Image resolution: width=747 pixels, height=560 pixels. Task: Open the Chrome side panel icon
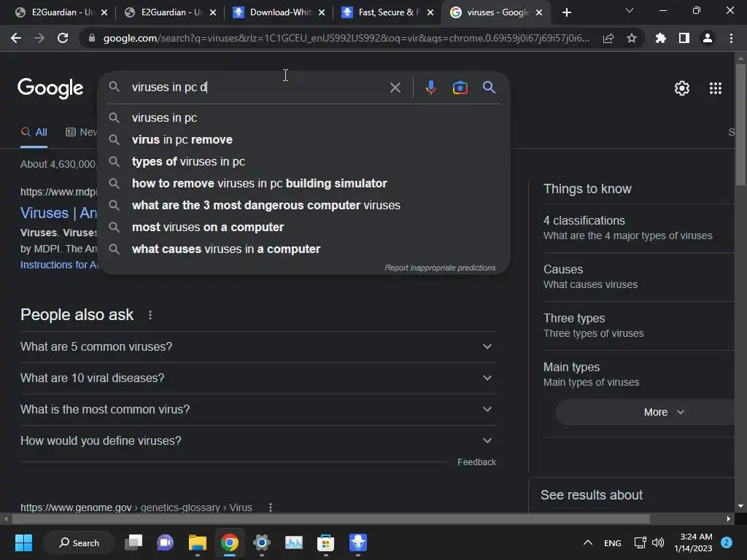coord(684,38)
